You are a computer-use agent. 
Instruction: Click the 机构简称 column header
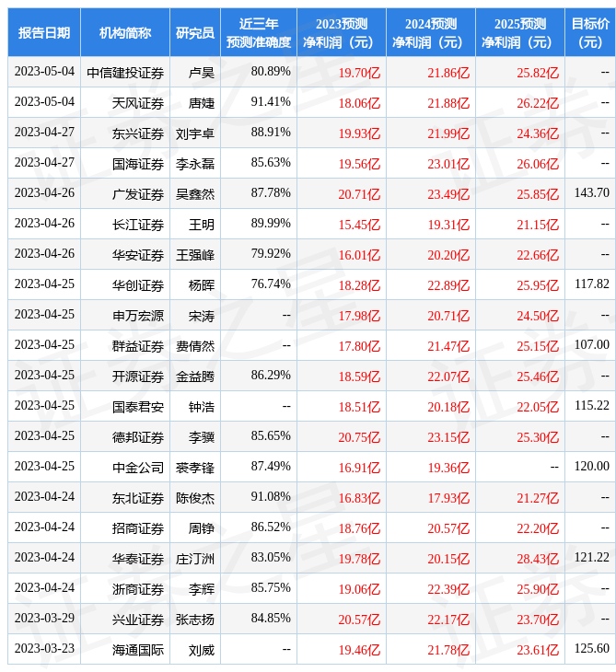coord(125,32)
